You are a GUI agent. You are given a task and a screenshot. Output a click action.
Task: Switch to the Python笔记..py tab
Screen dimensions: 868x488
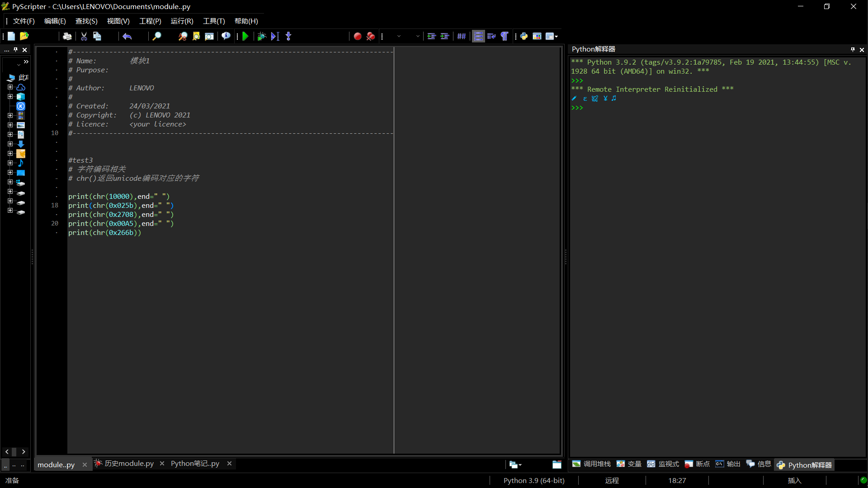tap(195, 464)
